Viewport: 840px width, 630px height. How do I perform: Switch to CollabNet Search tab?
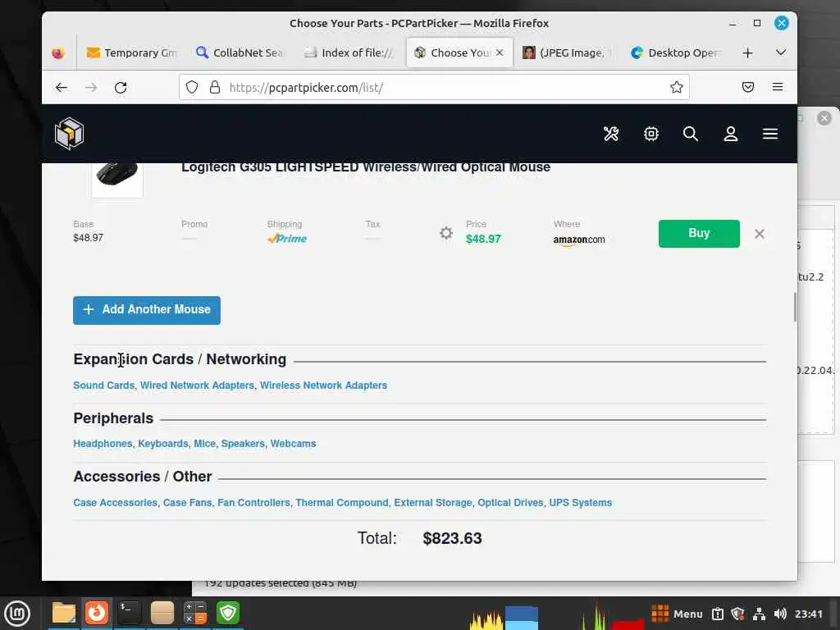240,52
